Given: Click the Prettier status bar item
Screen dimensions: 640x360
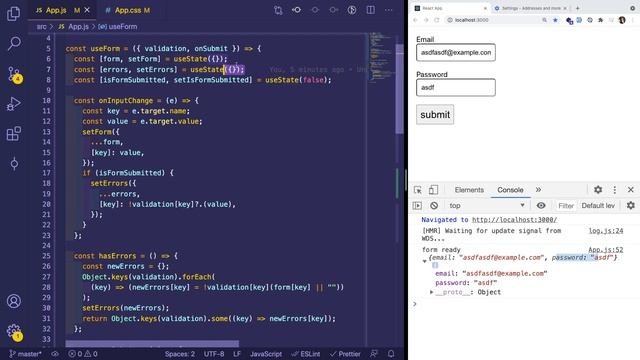Looking at the screenshot, I should tap(345, 354).
